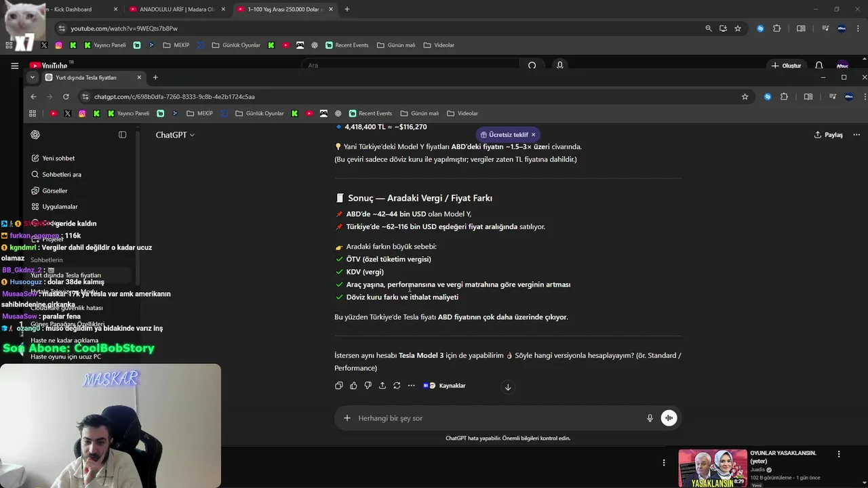Open the 'OYUNLAR YASAKLANSIN' video thumbnail
Screen dimensions: 868x488
click(713, 468)
